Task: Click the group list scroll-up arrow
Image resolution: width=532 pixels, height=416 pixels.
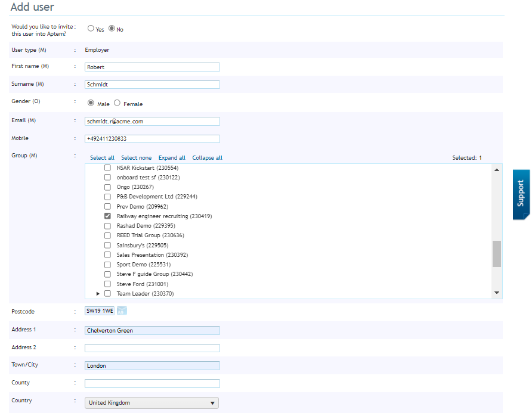Action: pos(496,169)
